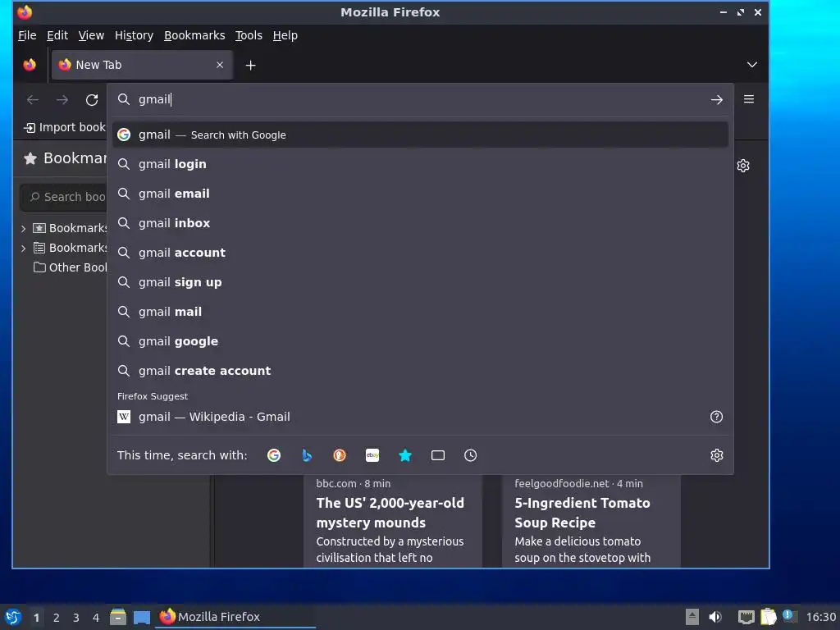This screenshot has width=840, height=630.
Task: Open the Bookmarks menu
Action: (194, 35)
